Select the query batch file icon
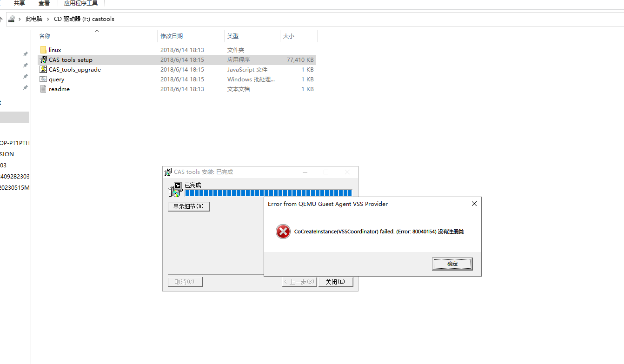This screenshot has width=624, height=364. pyautogui.click(x=43, y=79)
